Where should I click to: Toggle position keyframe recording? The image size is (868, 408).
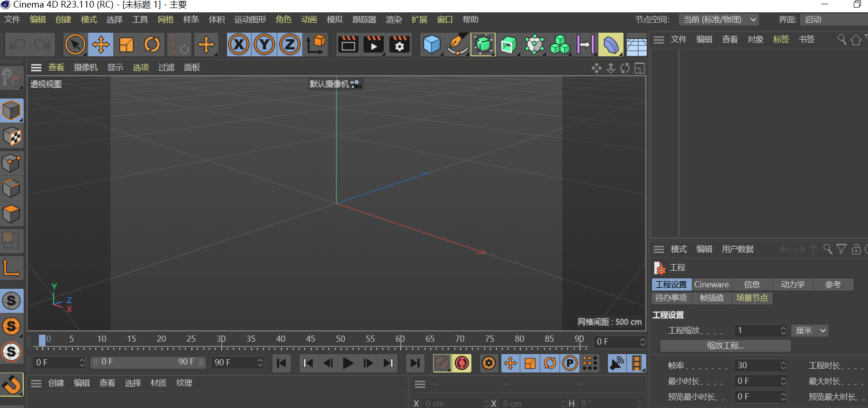pos(510,363)
